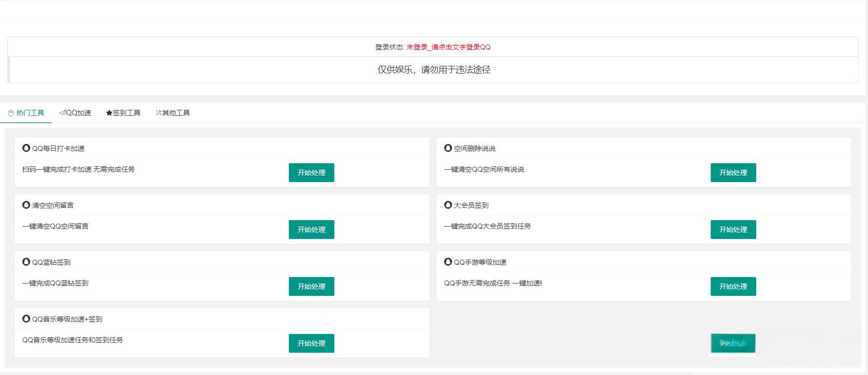This screenshot has height=375, width=868.
Task: Click the description 一键完成QQ蓝钻签到
Action: [55, 283]
